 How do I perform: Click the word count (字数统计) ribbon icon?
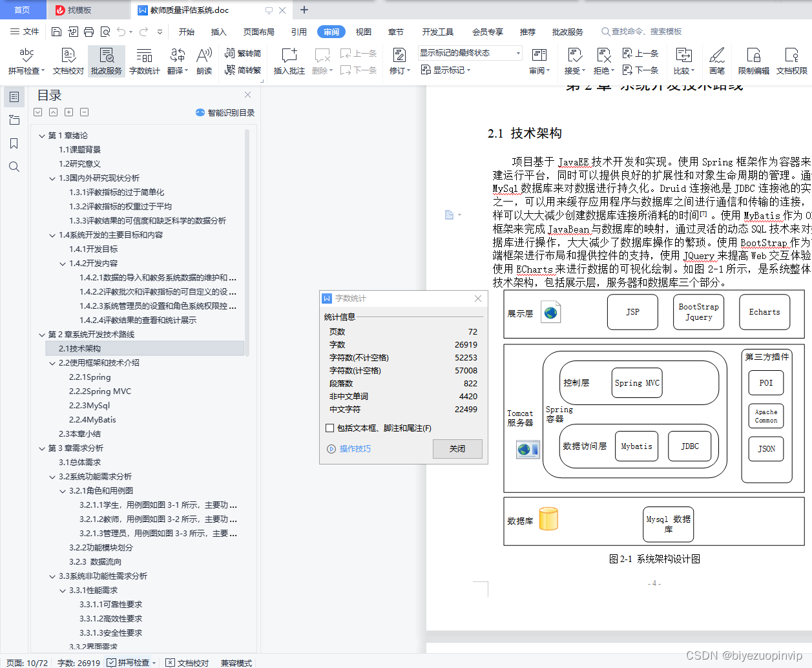pyautogui.click(x=145, y=61)
